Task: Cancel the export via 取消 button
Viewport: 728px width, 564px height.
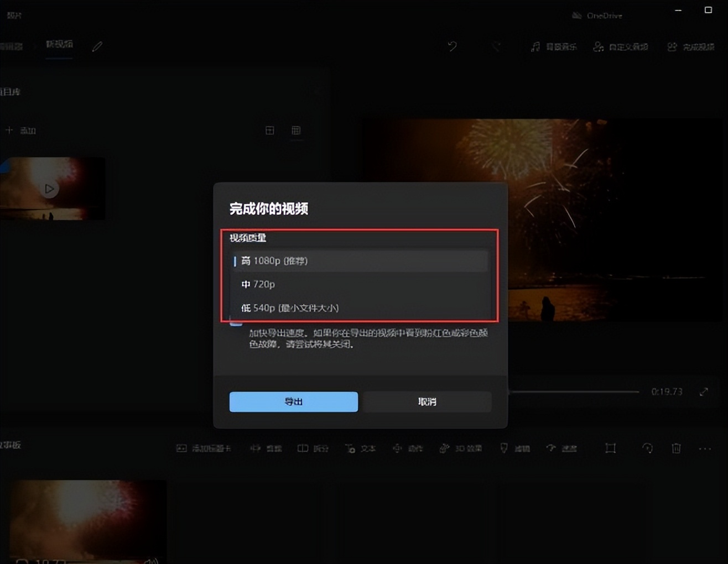Action: tap(427, 402)
